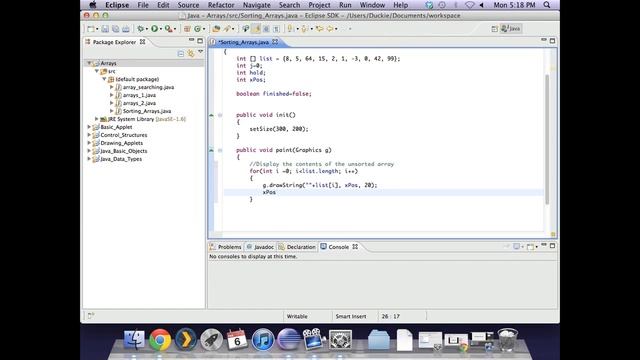The image size is (640, 360).
Task: Expand the Basic_Applet project
Action: pos(89,127)
